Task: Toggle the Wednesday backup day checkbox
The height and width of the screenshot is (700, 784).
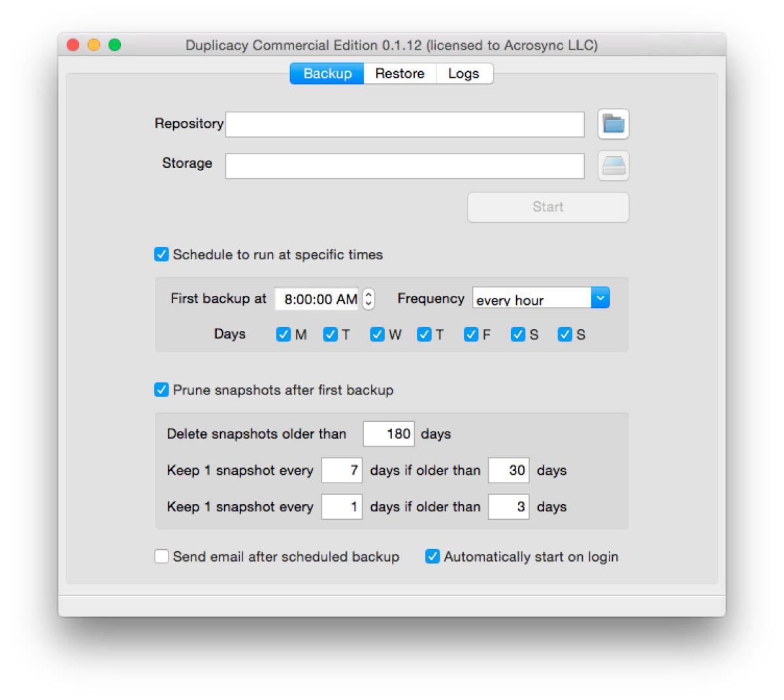Action: (377, 334)
